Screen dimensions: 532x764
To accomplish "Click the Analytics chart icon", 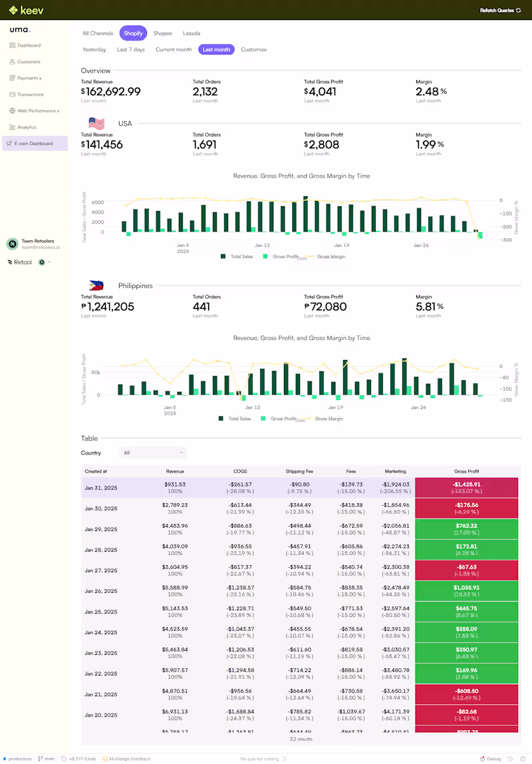I will pos(12,127).
